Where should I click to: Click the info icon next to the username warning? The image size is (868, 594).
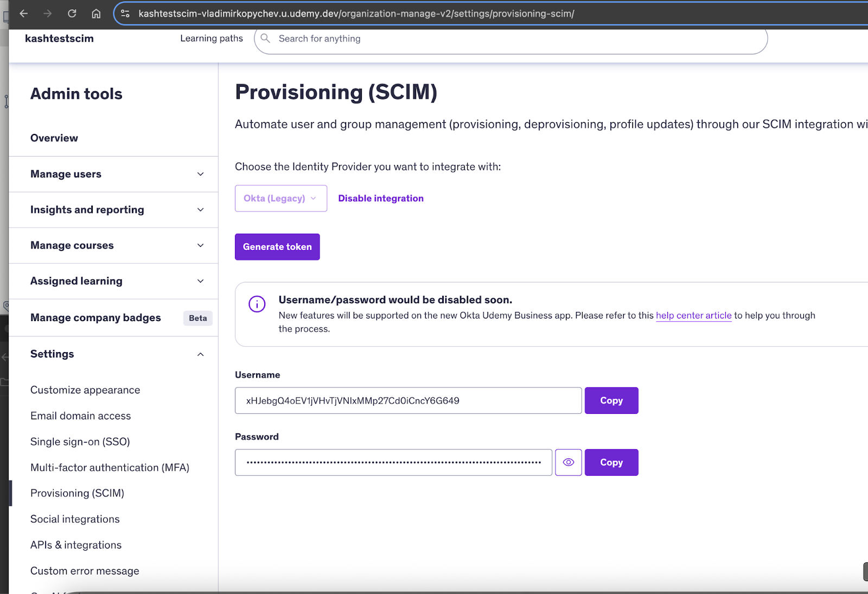pyautogui.click(x=257, y=304)
